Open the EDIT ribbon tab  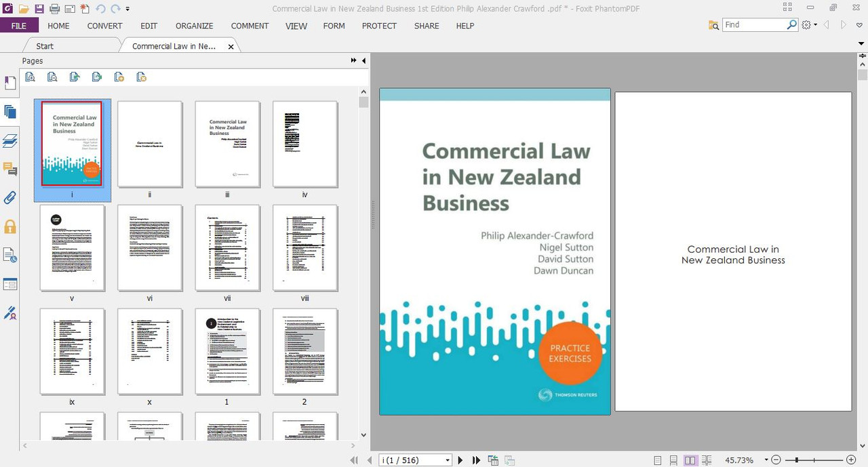click(x=149, y=26)
